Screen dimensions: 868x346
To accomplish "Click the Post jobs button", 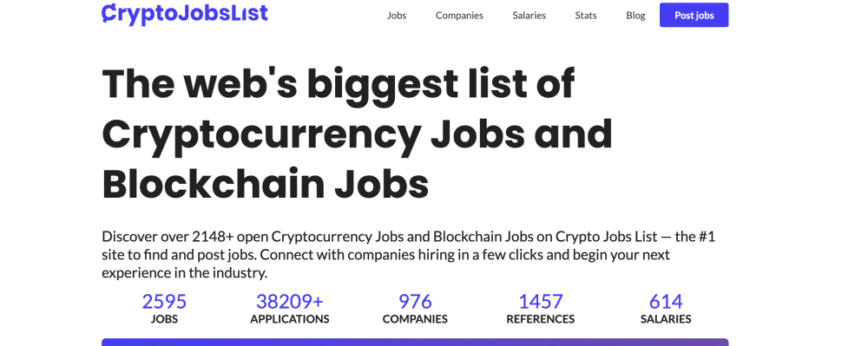I will point(694,15).
